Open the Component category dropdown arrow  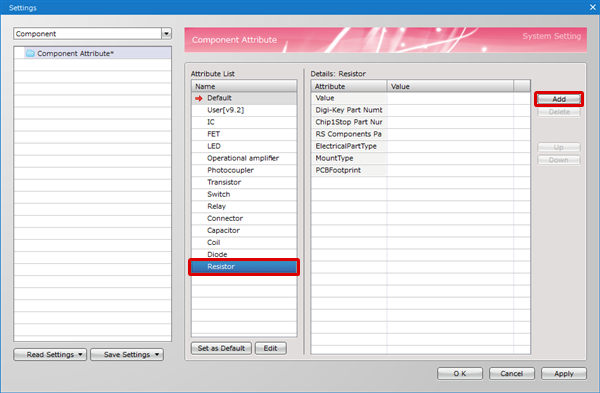(x=166, y=34)
